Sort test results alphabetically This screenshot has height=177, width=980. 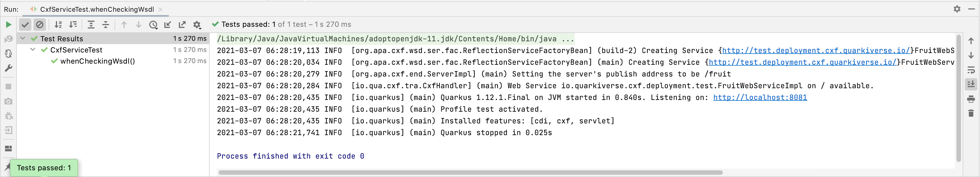(58, 24)
